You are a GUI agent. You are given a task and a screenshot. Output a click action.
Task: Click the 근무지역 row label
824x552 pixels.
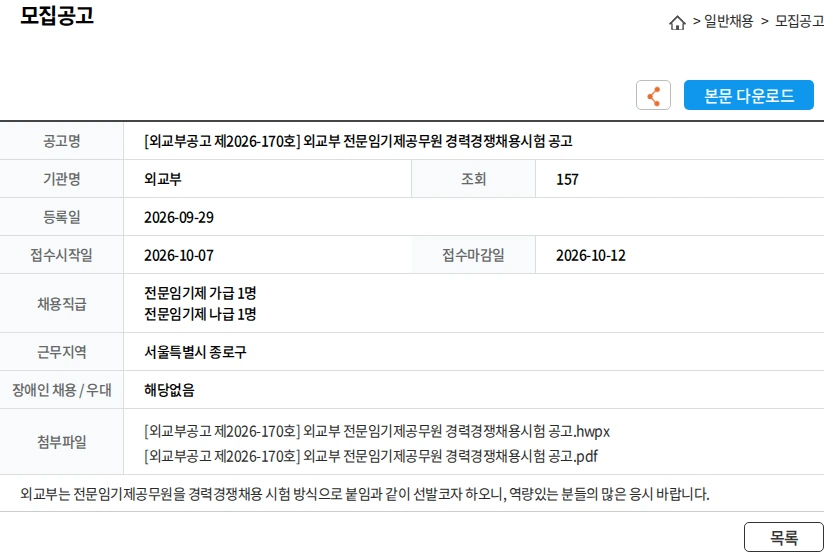[61, 352]
